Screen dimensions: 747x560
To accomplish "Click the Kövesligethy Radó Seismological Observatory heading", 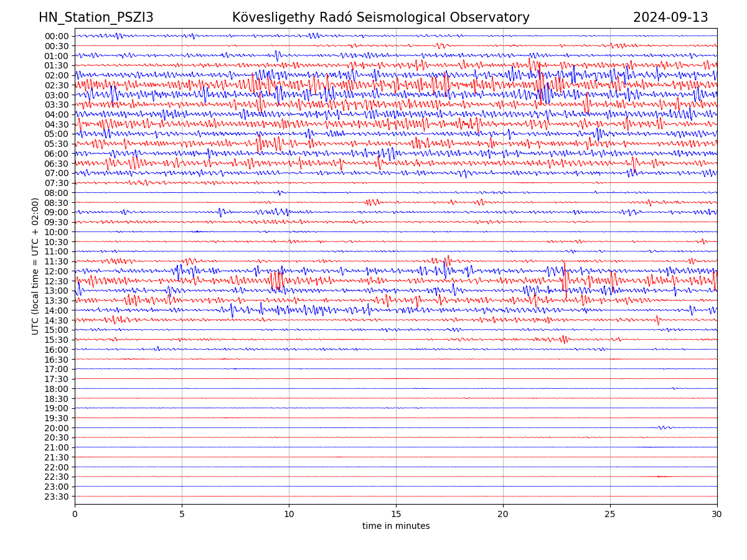I will coord(380,17).
